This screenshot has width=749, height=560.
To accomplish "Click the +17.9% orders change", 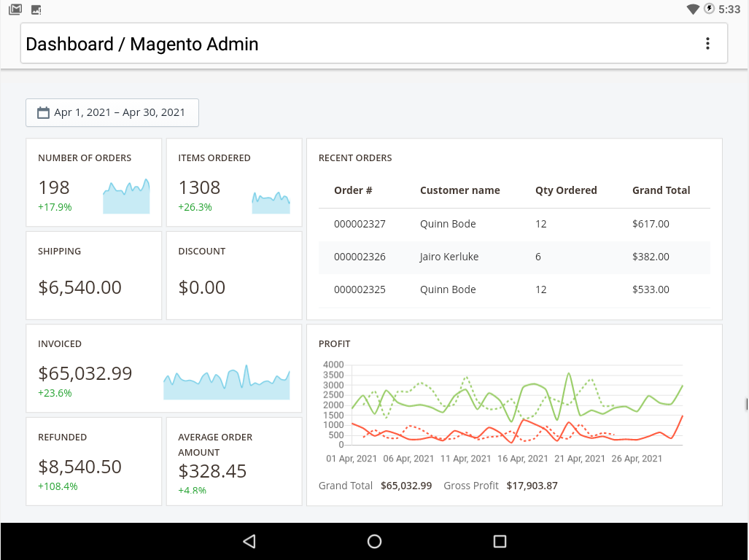I will coord(55,207).
